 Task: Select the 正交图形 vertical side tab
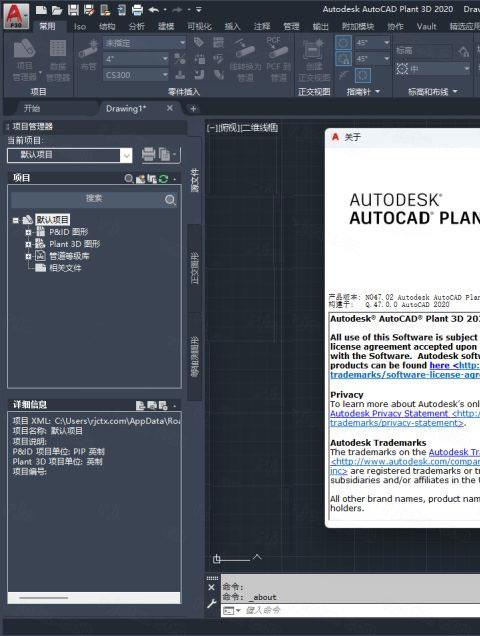click(x=195, y=268)
